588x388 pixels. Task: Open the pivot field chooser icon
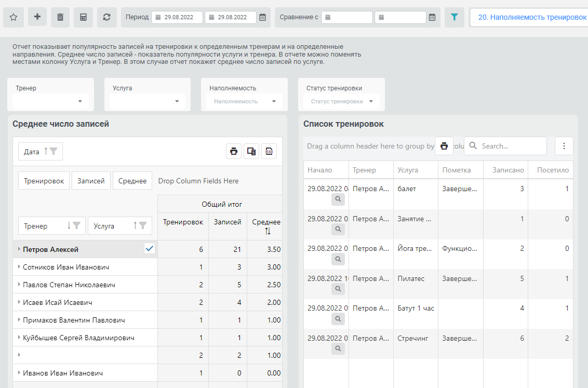coord(251,152)
